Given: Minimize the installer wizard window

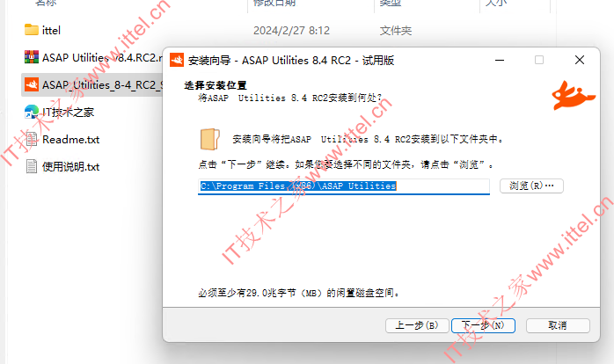Looking at the screenshot, I should pyautogui.click(x=500, y=60).
